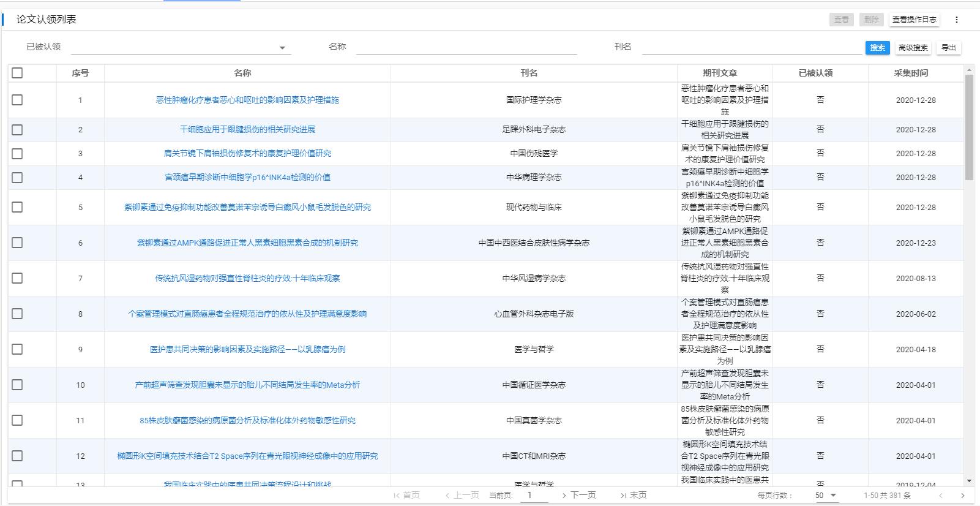Click the 搜索 button
980x506 pixels.
[877, 48]
